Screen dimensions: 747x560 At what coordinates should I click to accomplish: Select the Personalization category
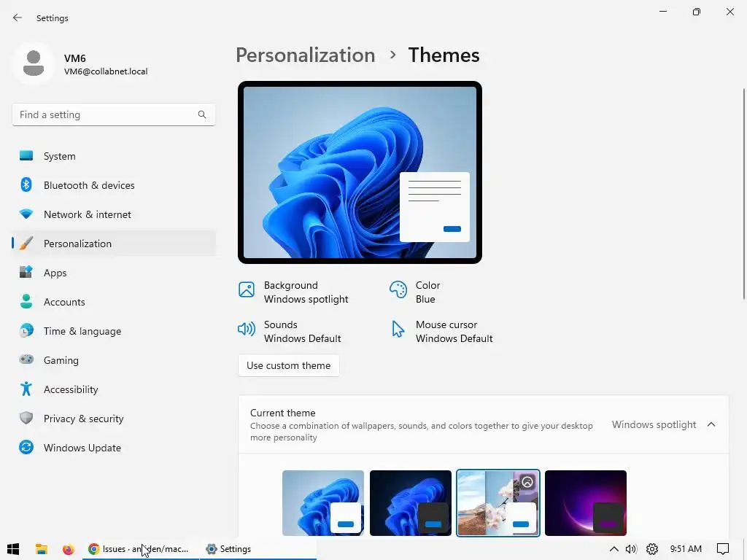[x=113, y=244]
